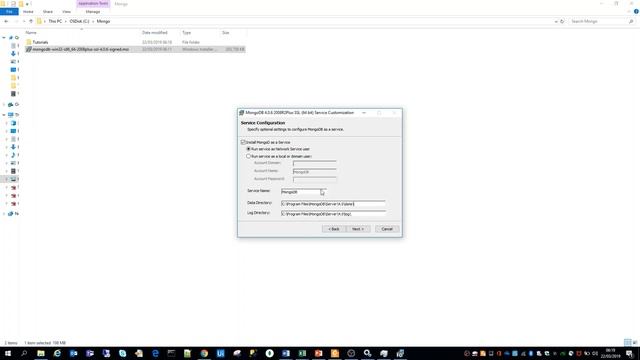Open the Share ribbon tab
The height and width of the screenshot is (360, 640).
tap(48, 12)
